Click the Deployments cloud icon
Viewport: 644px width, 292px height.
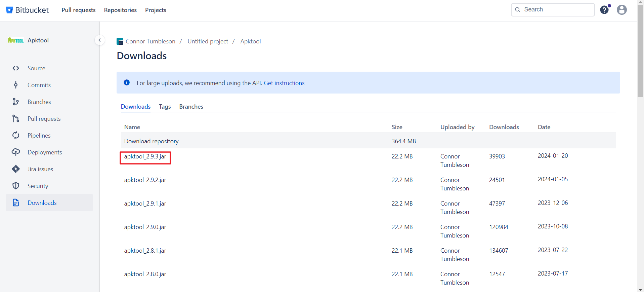16,152
